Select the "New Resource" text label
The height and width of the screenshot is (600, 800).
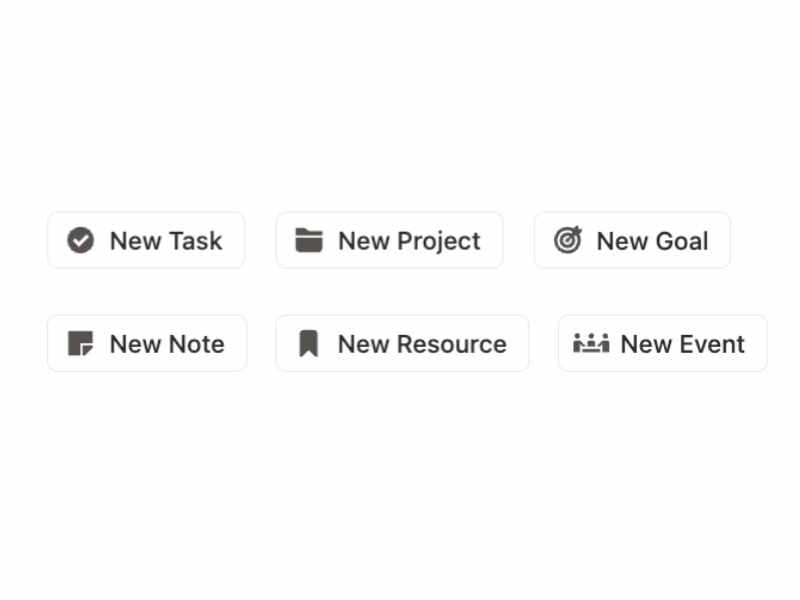coord(422,344)
